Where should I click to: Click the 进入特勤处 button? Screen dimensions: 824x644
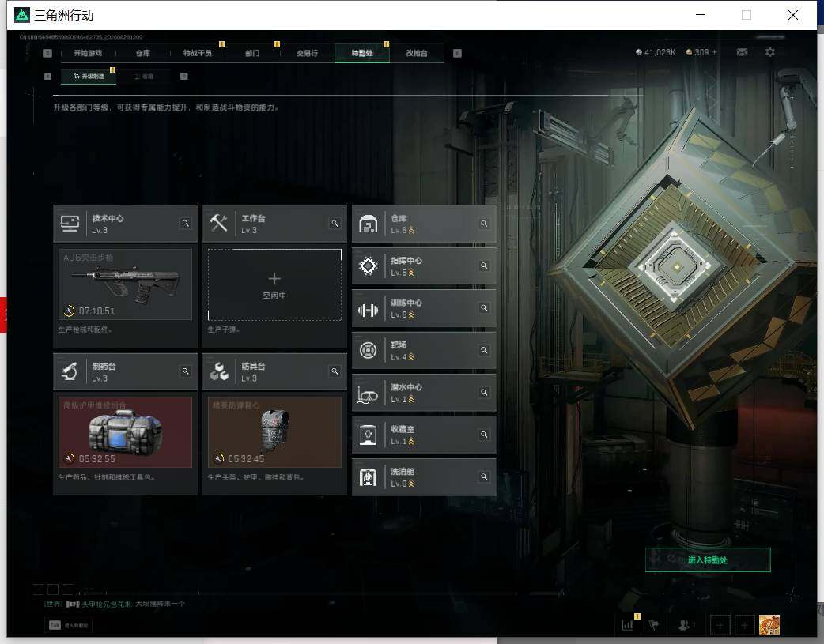pos(708,560)
